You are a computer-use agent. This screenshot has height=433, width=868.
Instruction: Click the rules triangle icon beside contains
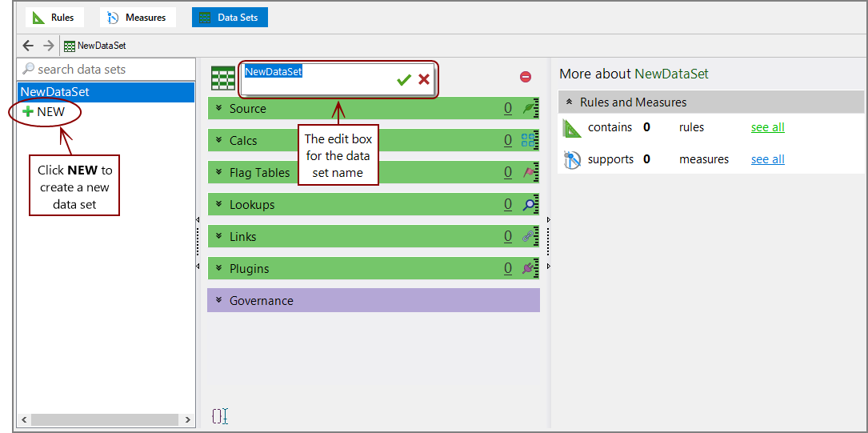coord(570,128)
